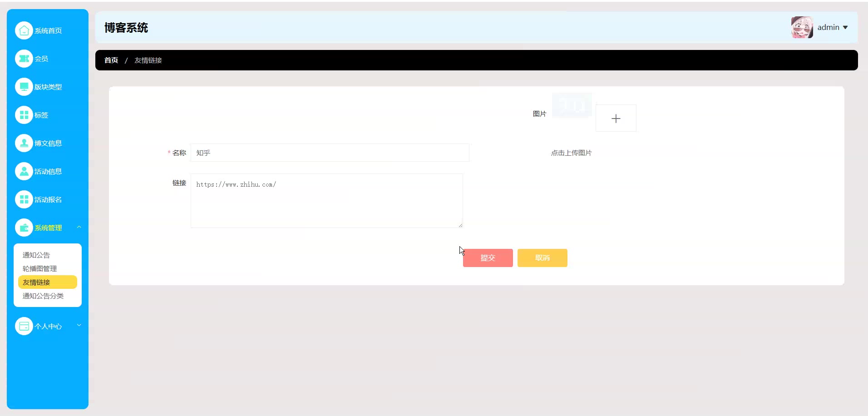The width and height of the screenshot is (868, 416).
Task: Click 首页 breadcrumb link
Action: pyautogui.click(x=111, y=60)
